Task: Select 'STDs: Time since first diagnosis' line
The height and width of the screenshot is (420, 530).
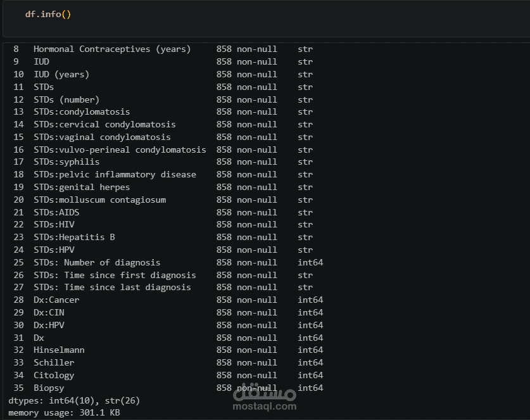Action: click(115, 275)
